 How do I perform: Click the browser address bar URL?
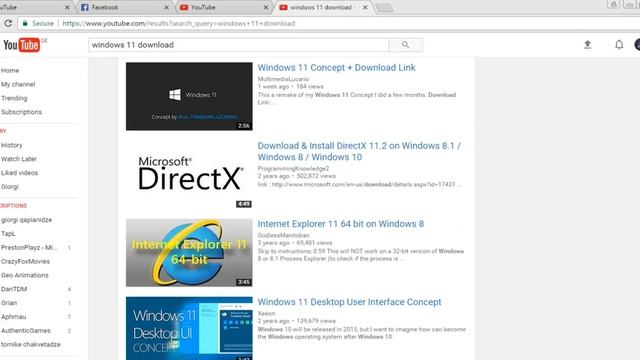coord(179,23)
